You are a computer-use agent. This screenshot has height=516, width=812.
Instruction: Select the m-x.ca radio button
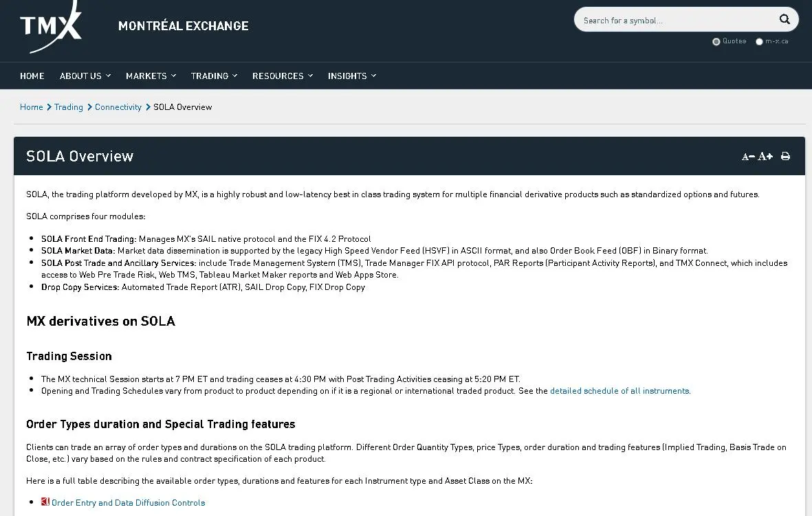click(759, 41)
